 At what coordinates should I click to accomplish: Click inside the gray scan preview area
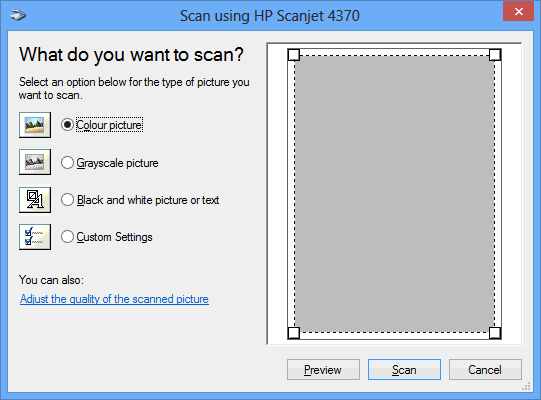(394, 194)
